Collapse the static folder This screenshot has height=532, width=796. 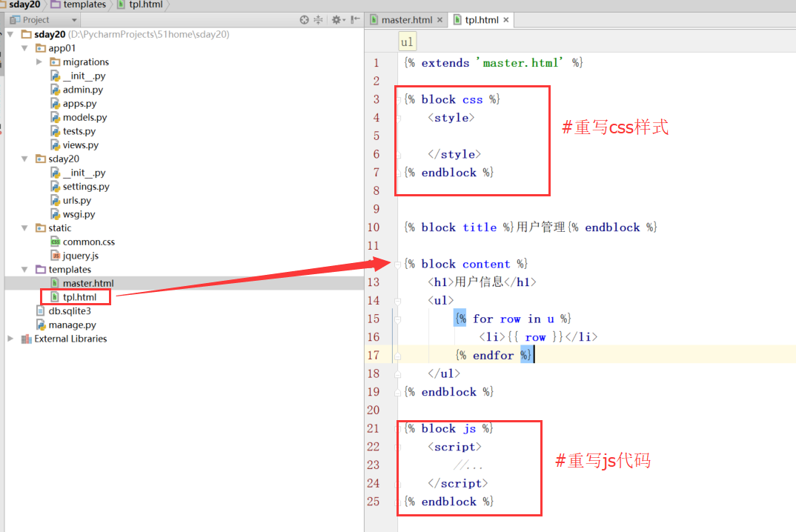24,228
